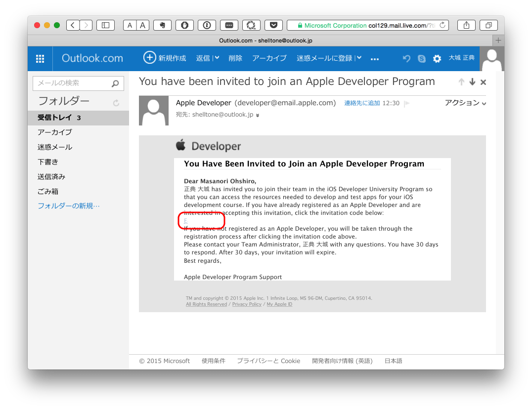Add a new Safari tab
The height and width of the screenshot is (409, 532).
(498, 41)
